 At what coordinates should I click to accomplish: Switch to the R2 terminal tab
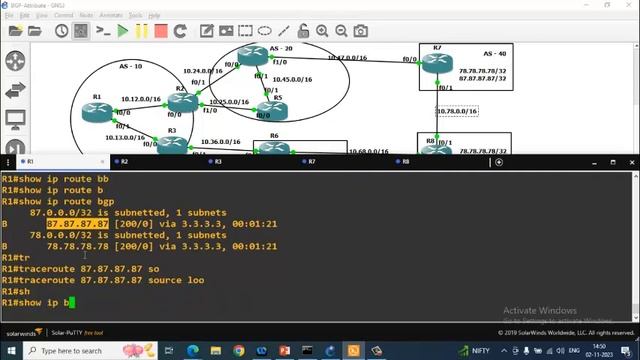124,162
